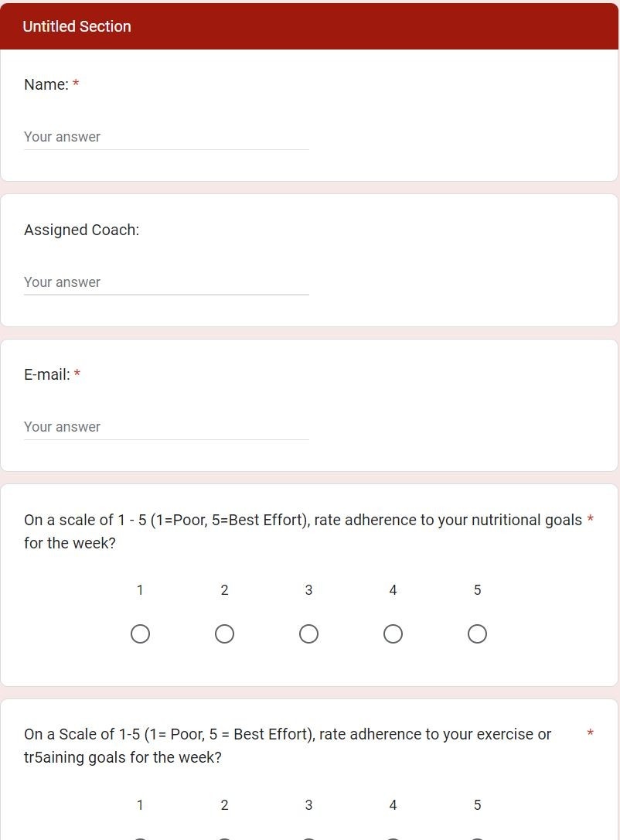This screenshot has height=840, width=620.
Task: Click the Name question label
Action: click(x=46, y=84)
